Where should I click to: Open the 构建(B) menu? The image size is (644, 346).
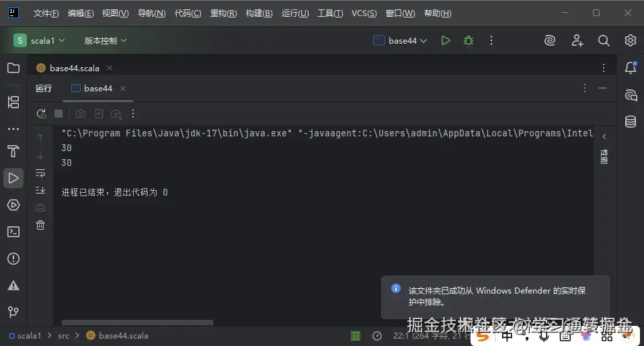(259, 13)
